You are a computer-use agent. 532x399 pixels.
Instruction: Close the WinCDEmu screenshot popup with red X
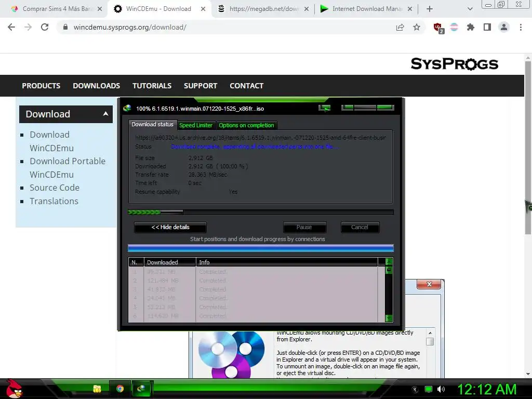[x=429, y=284]
